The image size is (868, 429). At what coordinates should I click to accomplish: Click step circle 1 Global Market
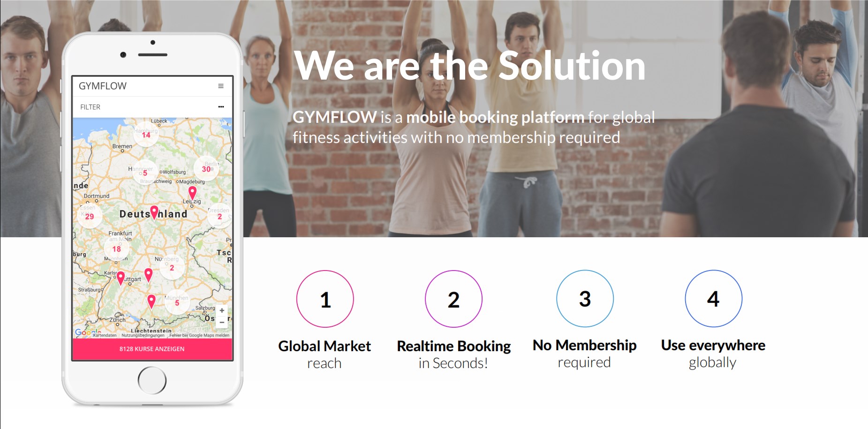tap(325, 299)
